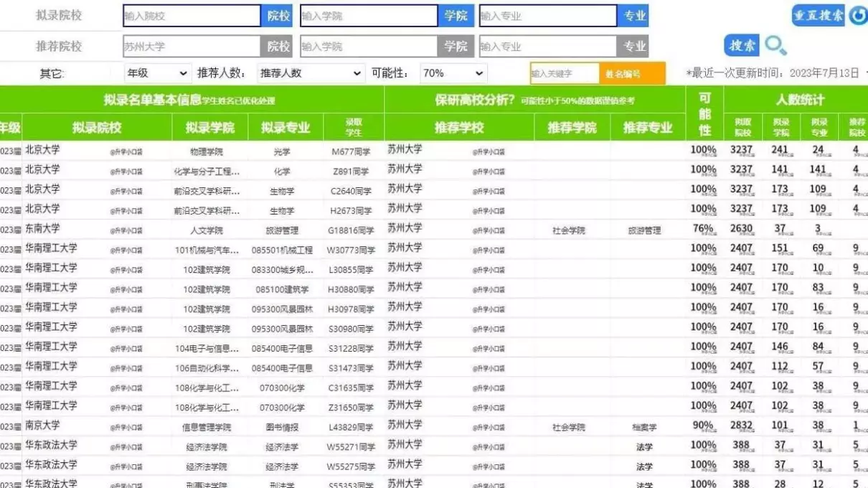Click the 重置搜索 button

click(x=819, y=15)
